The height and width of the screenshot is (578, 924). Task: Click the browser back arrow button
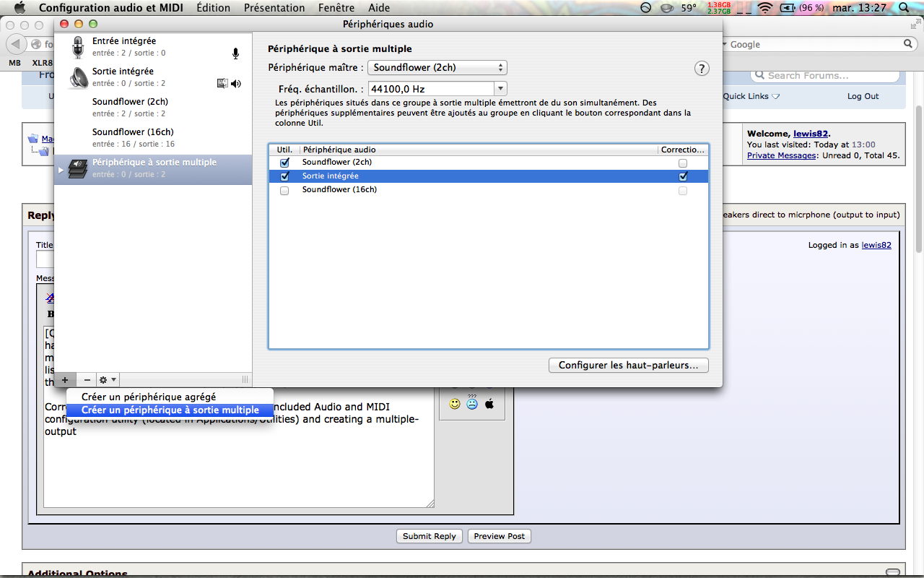15,44
